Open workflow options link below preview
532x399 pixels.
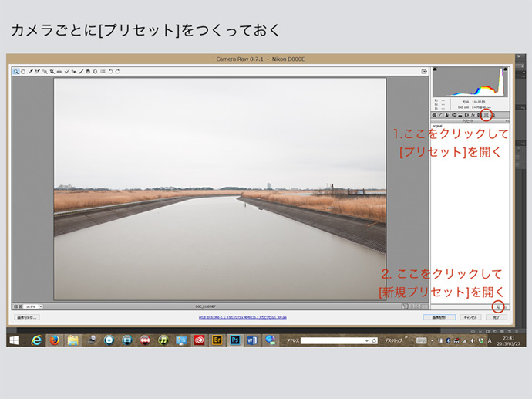[243, 317]
